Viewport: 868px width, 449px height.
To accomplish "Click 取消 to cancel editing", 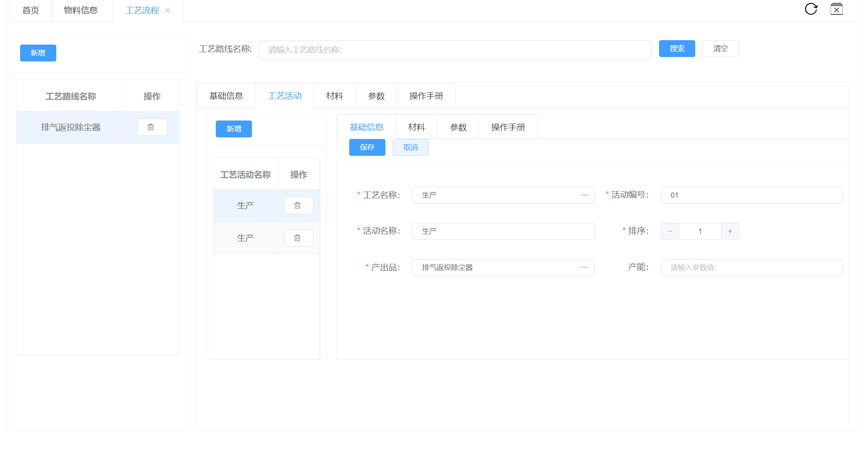I will tap(410, 147).
